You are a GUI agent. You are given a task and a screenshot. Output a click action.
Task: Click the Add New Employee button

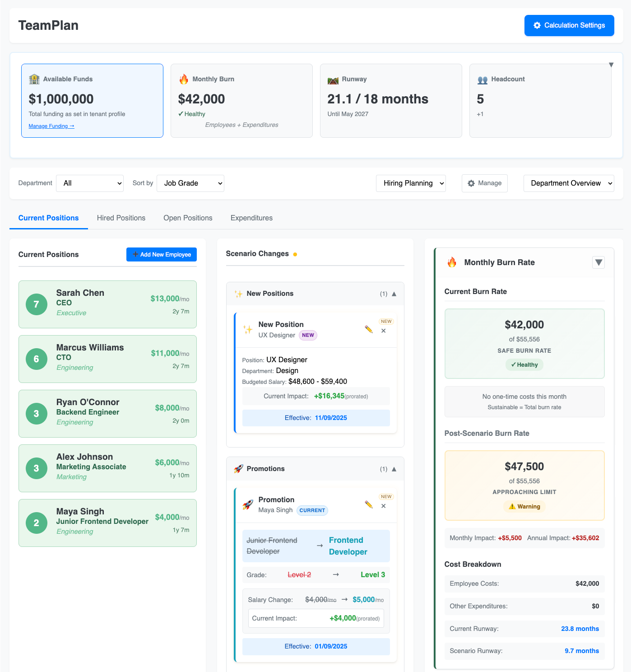click(162, 255)
